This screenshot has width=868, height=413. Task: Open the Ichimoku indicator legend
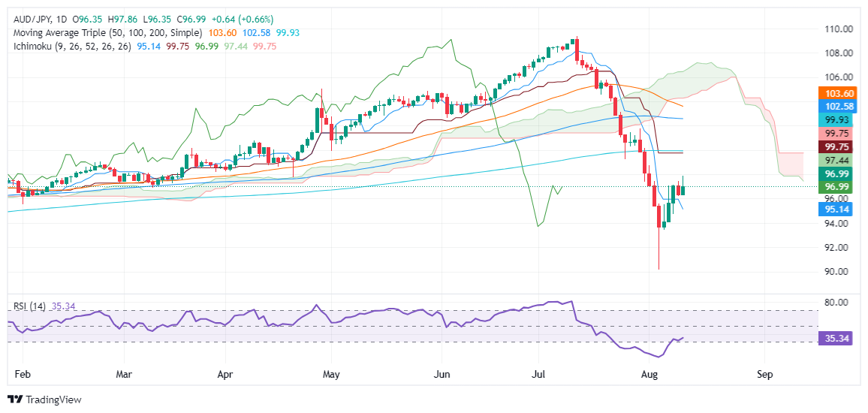(x=71, y=47)
